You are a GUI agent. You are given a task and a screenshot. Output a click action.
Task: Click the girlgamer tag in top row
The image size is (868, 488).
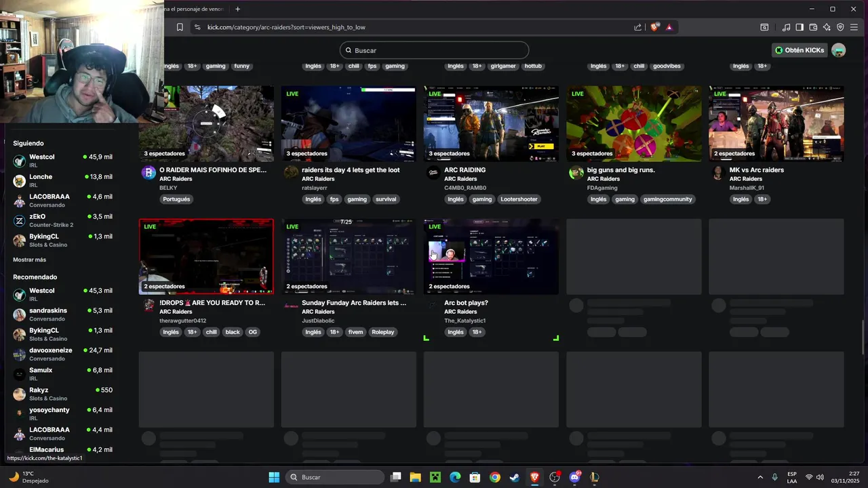click(503, 66)
